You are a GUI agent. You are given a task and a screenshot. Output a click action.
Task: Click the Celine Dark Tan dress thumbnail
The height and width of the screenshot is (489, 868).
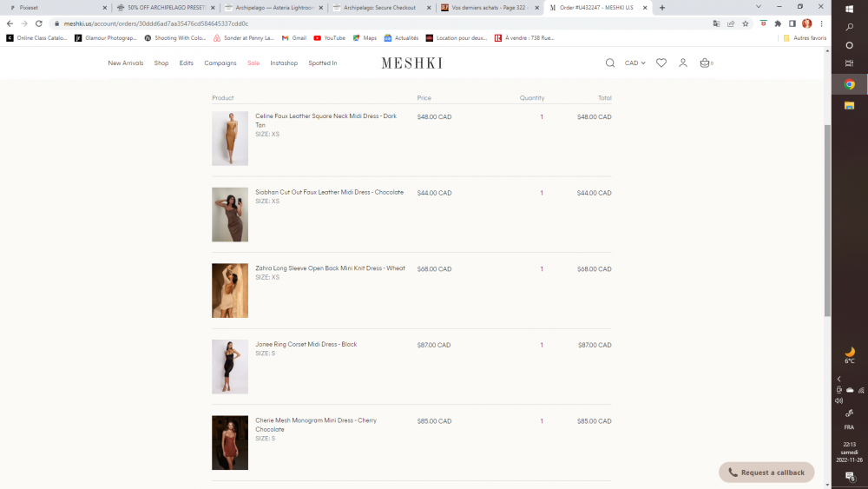tap(230, 138)
